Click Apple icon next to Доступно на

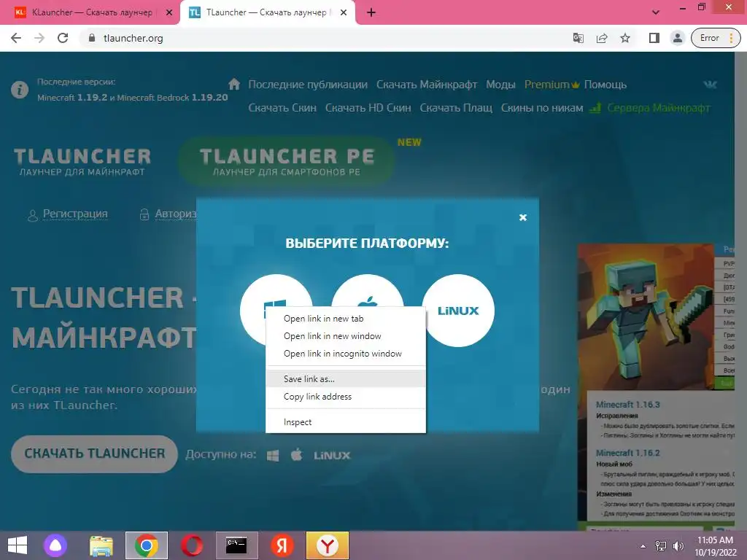click(x=296, y=455)
